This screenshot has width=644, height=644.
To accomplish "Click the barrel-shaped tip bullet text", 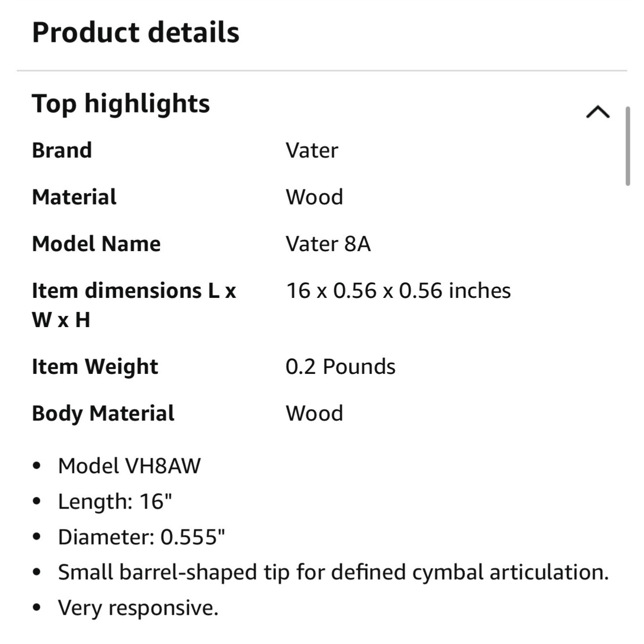I will point(333,572).
